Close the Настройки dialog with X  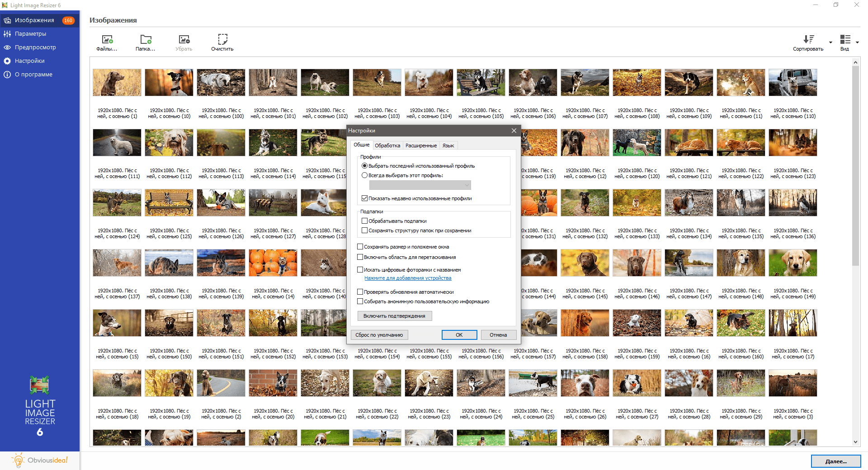click(x=514, y=131)
